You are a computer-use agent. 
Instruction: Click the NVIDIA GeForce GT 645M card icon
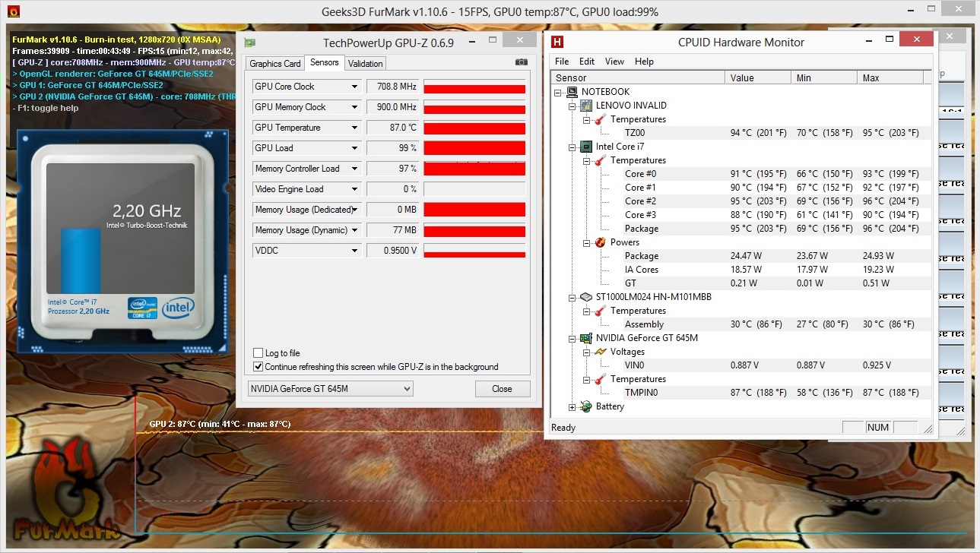pyautogui.click(x=586, y=338)
